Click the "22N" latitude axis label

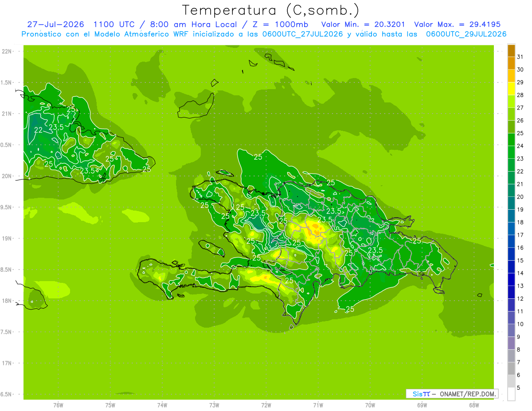7,51
